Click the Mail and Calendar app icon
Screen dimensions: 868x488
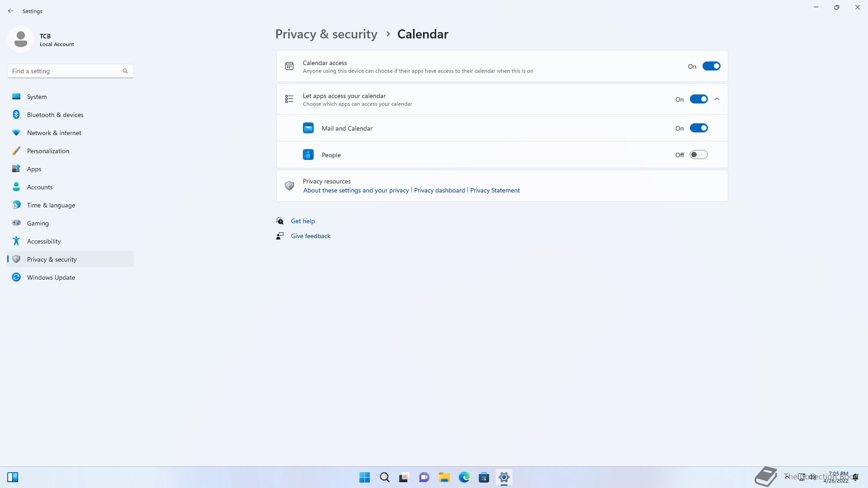click(308, 128)
